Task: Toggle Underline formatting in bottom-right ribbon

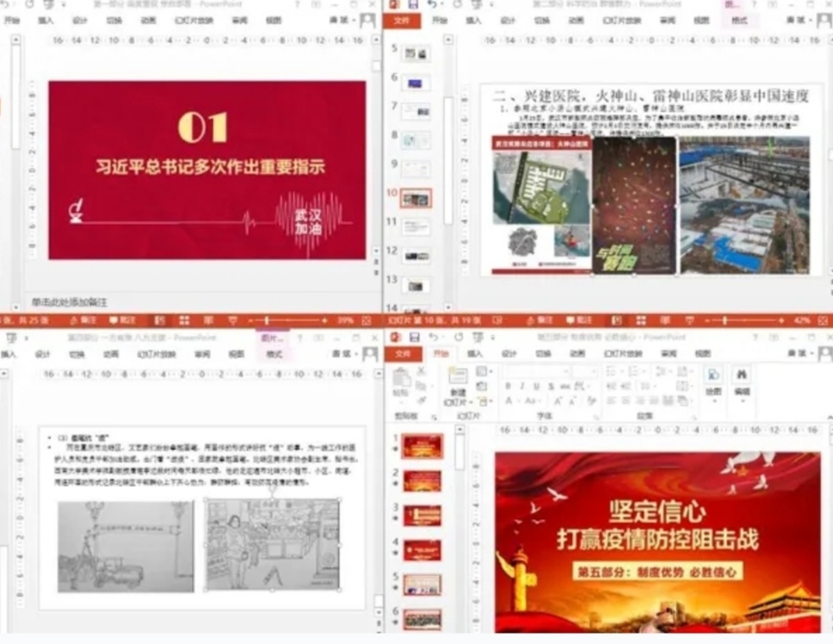Action: [x=537, y=386]
